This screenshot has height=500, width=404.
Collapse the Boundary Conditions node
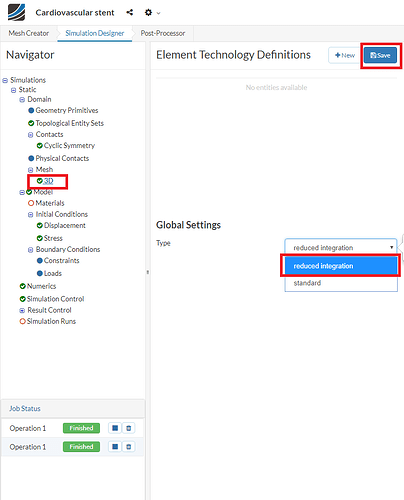click(x=30, y=250)
